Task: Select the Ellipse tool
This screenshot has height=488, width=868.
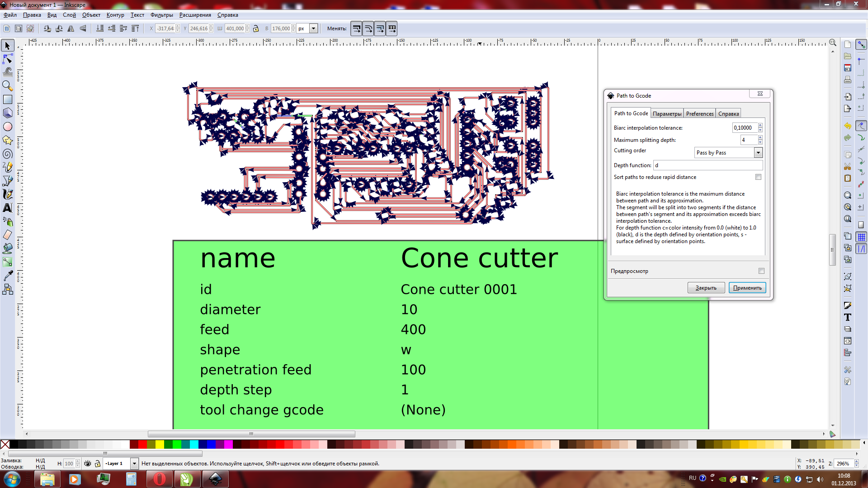Action: pyautogui.click(x=8, y=127)
